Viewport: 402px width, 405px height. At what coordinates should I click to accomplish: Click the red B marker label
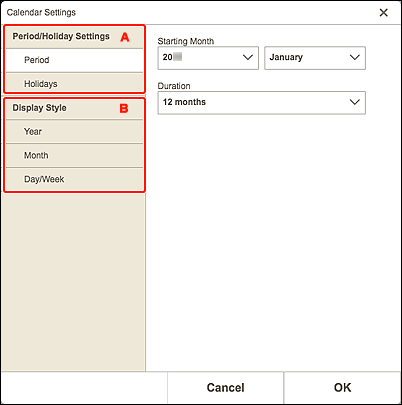124,108
